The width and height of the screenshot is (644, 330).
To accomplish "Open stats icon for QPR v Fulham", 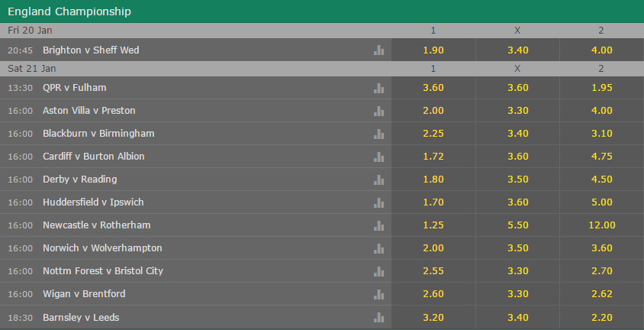I will (x=378, y=88).
